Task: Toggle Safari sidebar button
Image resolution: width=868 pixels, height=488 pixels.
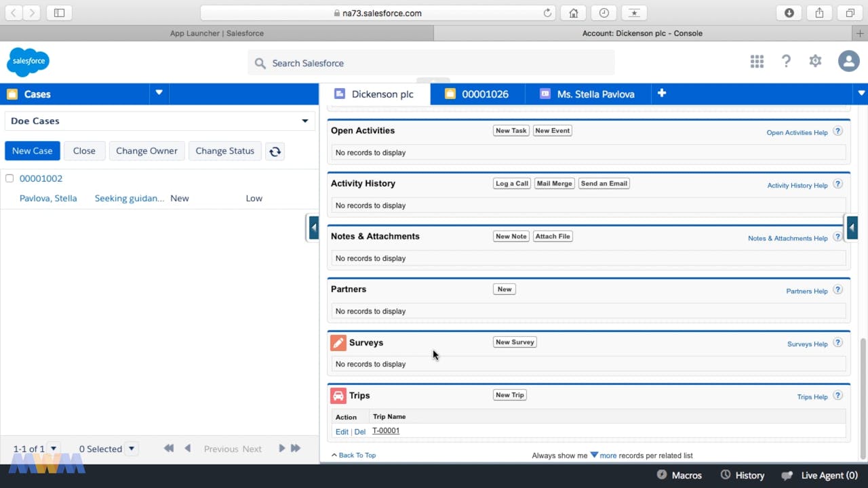Action: pos(59,13)
